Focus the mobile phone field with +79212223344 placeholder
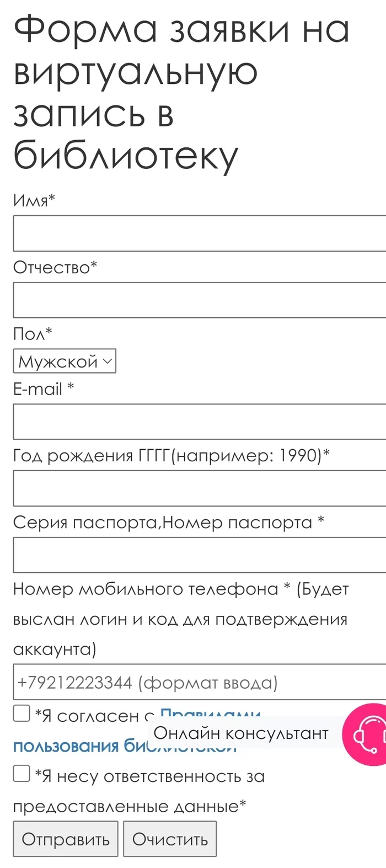The width and height of the screenshot is (386, 868). (x=199, y=683)
